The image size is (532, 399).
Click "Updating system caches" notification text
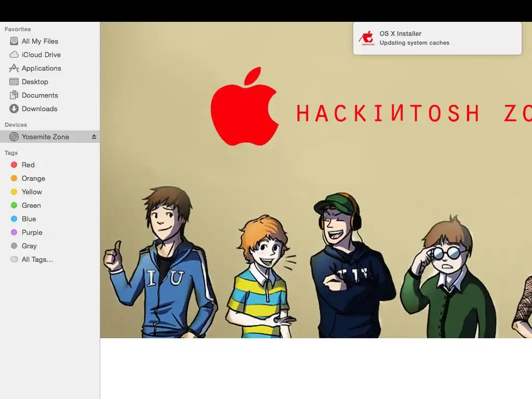point(414,43)
